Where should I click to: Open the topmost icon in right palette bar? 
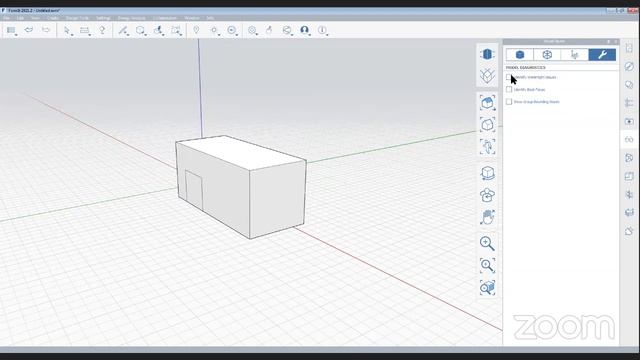coord(629,48)
